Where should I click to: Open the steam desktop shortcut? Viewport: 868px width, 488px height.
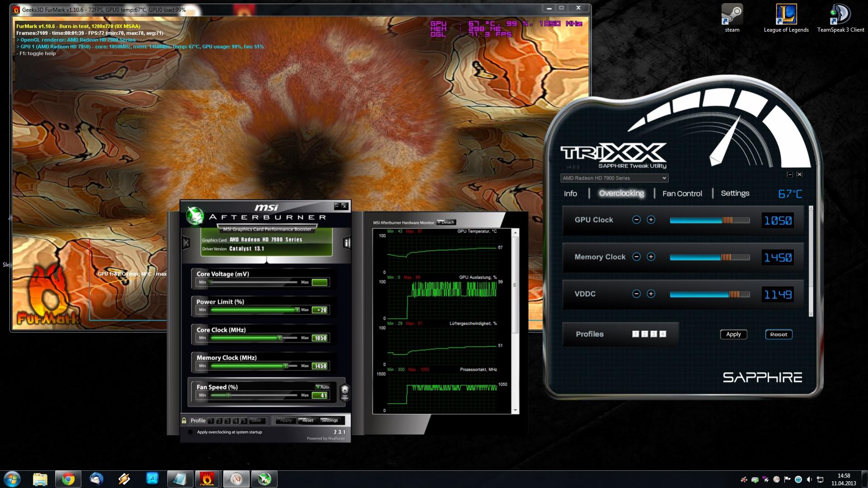(732, 18)
